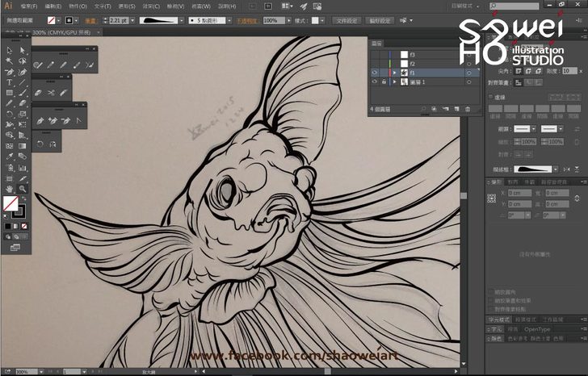This screenshot has width=588, height=376.
Task: Toggle visibility of layer f3
Action: [374, 54]
